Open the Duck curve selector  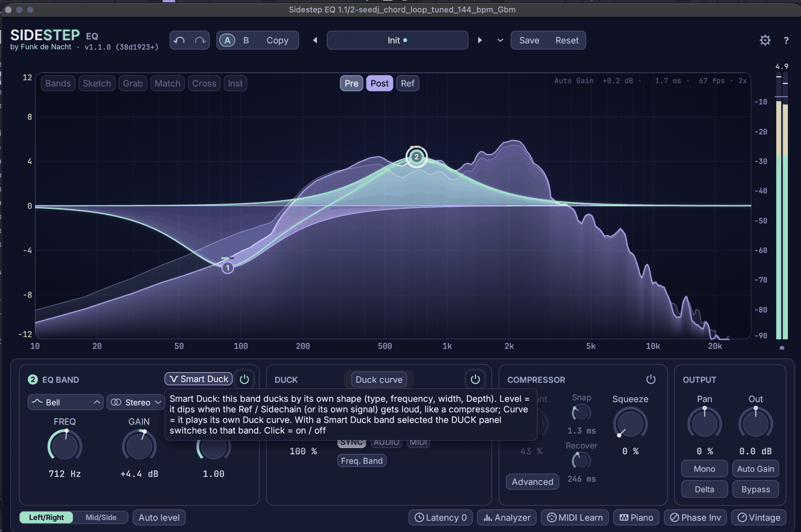click(x=379, y=379)
